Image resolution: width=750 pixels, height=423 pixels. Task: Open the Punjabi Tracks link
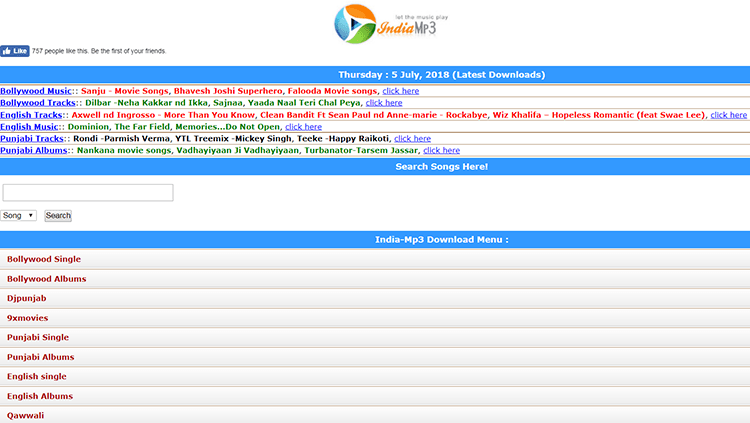click(x=32, y=138)
